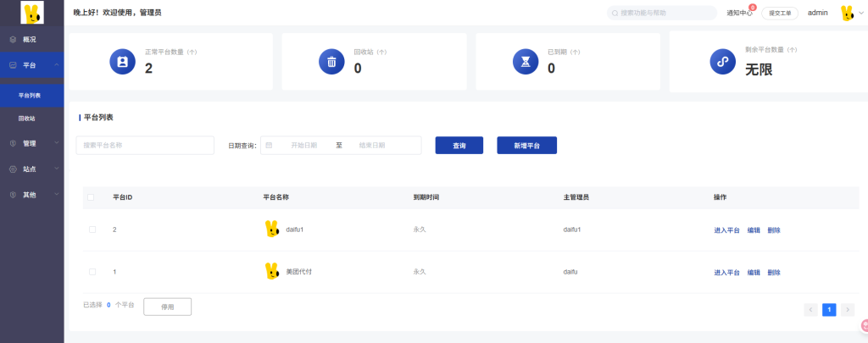Check the box for platform ID 2

tap(92, 230)
